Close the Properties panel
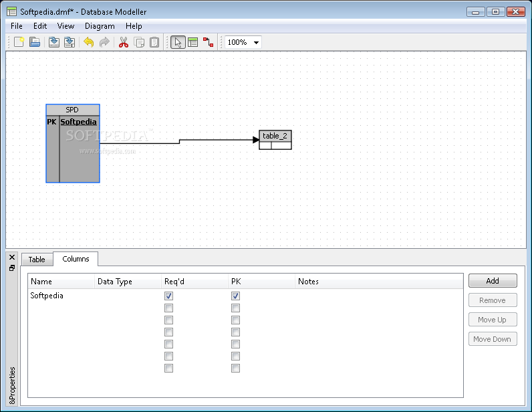 point(12,257)
